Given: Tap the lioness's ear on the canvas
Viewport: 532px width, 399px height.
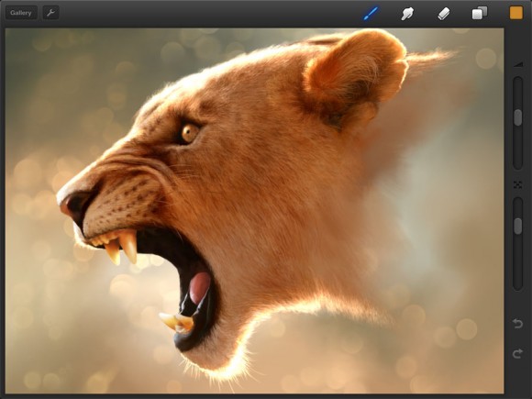Looking at the screenshot, I should point(355,73).
